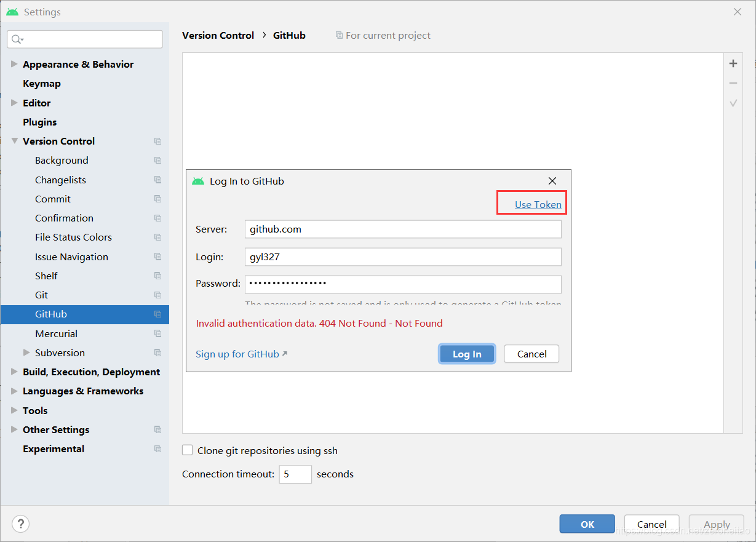The height and width of the screenshot is (542, 756).
Task: Open the Experimental settings page
Action: click(x=54, y=448)
